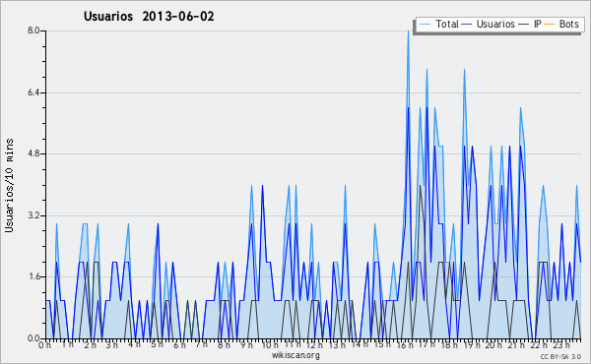Select the 'Total' legend label
The width and height of the screenshot is (591, 364).
(447, 24)
